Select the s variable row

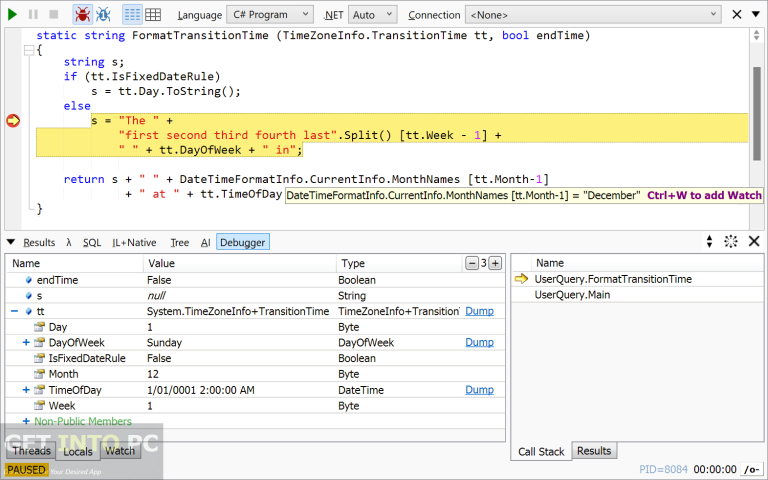(255, 296)
